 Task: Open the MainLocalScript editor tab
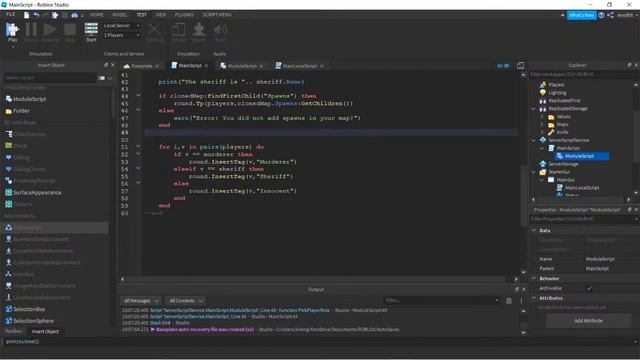[x=300, y=66]
